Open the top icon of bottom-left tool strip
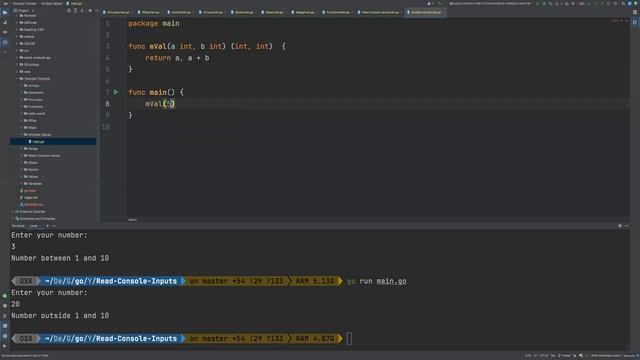640x360 pixels. [x=5, y=296]
